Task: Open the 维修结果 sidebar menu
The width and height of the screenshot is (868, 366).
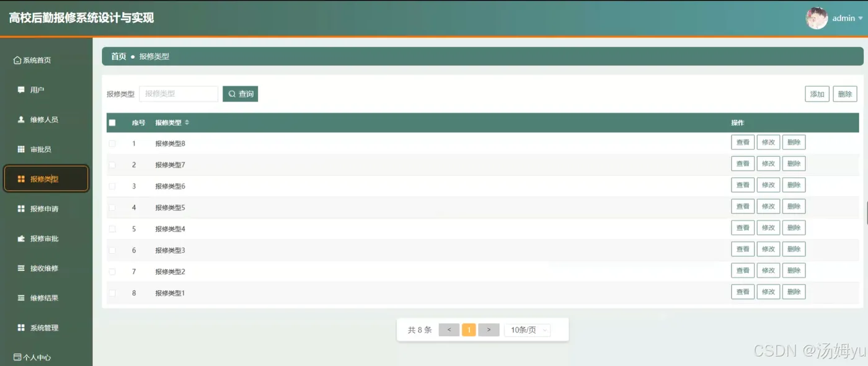Action: coord(46,298)
